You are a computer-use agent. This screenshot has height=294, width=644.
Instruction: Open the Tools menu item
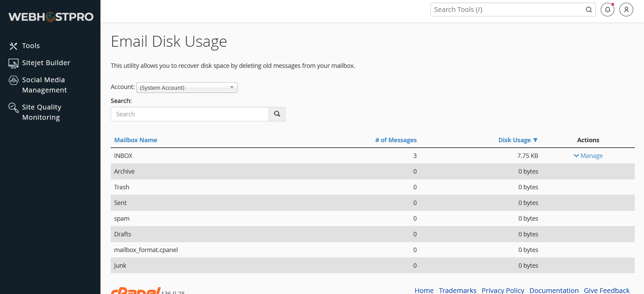[x=31, y=46]
